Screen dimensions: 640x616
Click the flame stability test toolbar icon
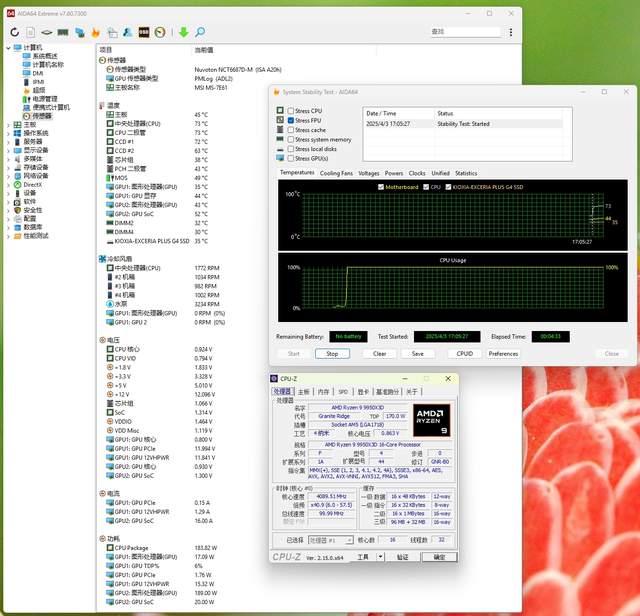[x=96, y=32]
